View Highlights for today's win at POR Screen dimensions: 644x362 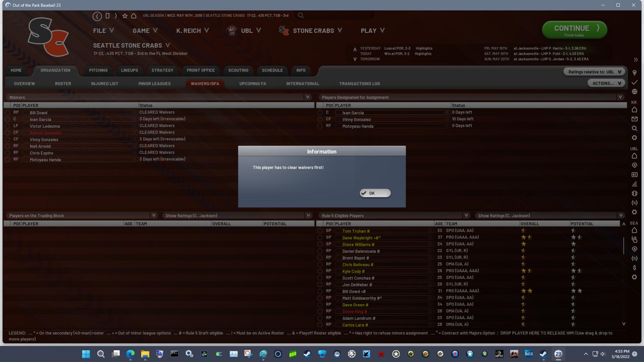pyautogui.click(x=423, y=54)
